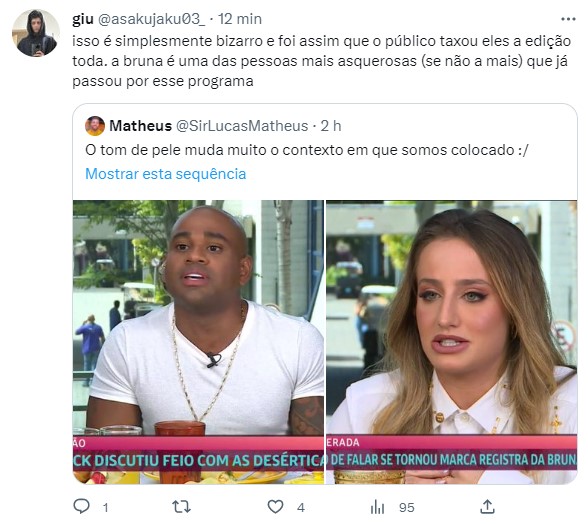588x524 pixels.
Task: Open the @SirLucasMatheus handle
Action: [x=242, y=126]
